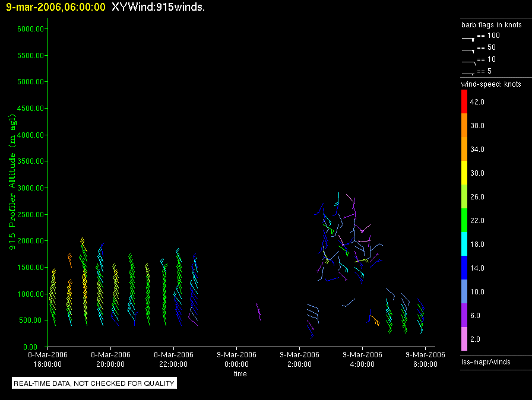532x400 pixels.
Task: Select the orange 38.0 knots color band
Action: coord(464,125)
